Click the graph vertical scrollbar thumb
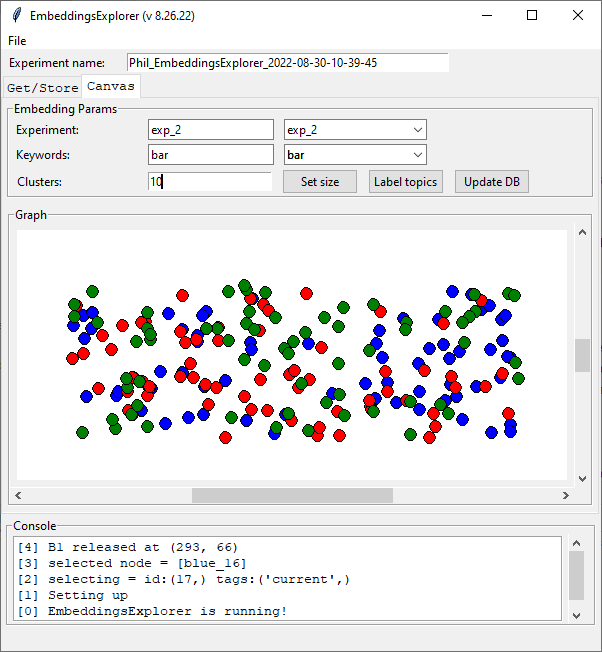 pos(582,355)
